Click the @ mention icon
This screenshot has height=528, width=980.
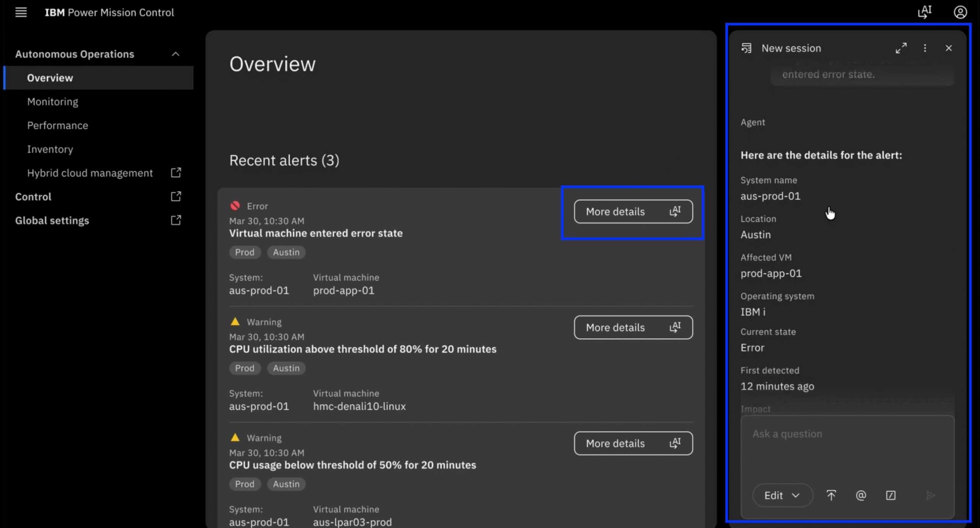pyautogui.click(x=861, y=495)
